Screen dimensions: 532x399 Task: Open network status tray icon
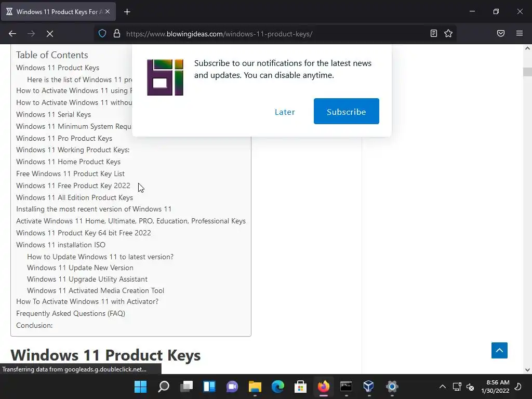(457, 387)
